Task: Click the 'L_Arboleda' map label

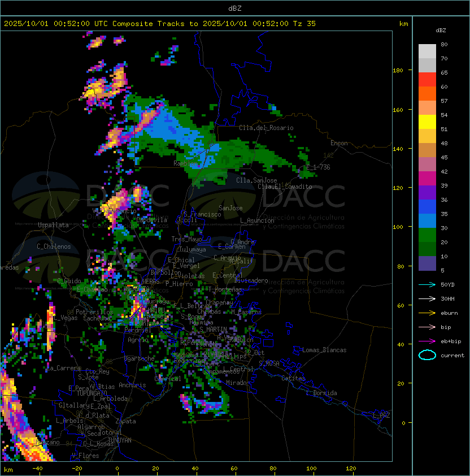Action: click(x=111, y=399)
